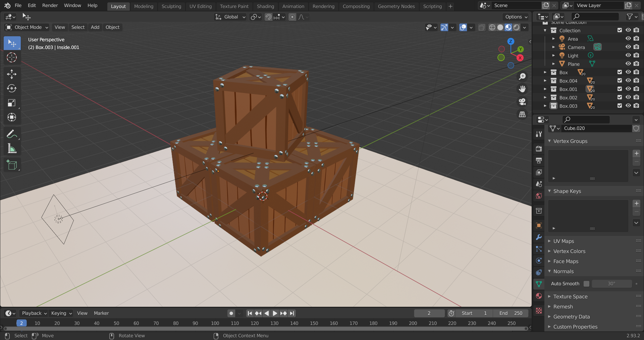Select the Measure tool
Image resolution: width=644 pixels, height=340 pixels.
[12, 149]
